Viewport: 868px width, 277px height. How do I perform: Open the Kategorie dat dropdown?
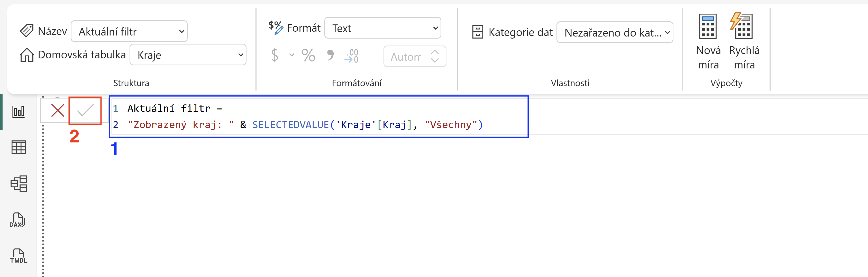pyautogui.click(x=615, y=32)
